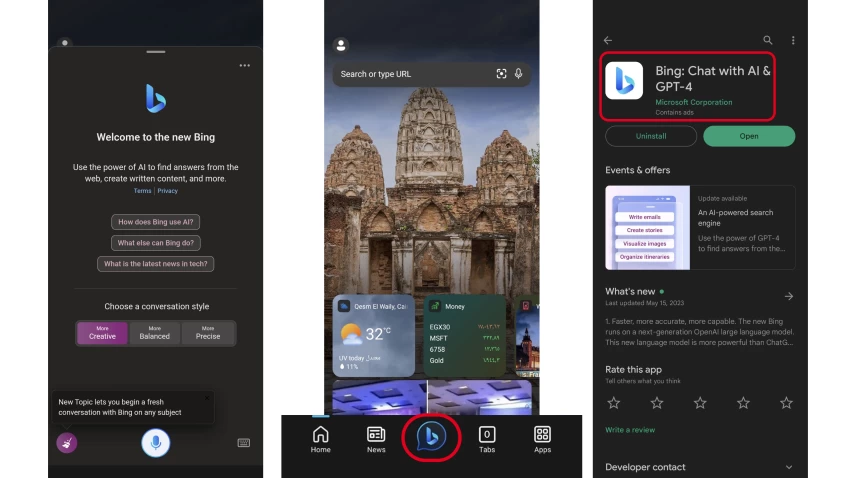The image size is (850, 478).
Task: Tap the MSFT row in Money card
Action: tap(465, 338)
